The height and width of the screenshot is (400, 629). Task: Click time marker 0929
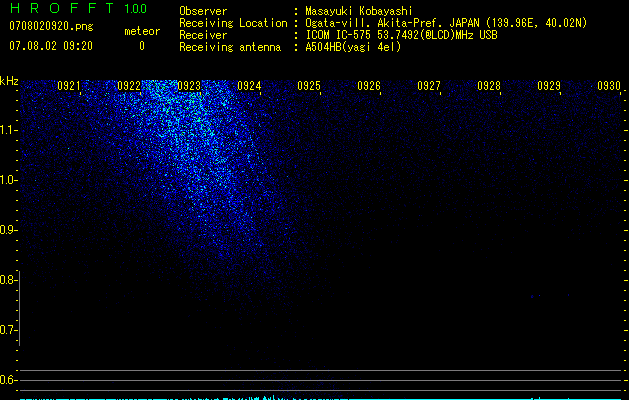pyautogui.click(x=549, y=86)
